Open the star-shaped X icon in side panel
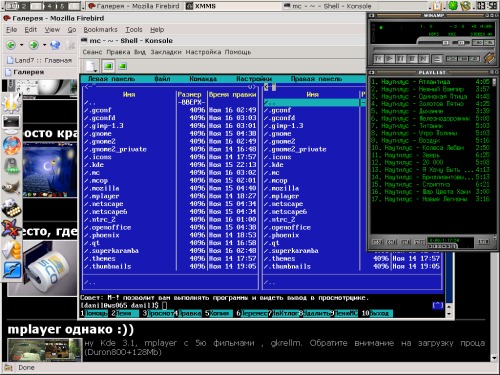Image resolution: width=500 pixels, height=375 pixels. click(11, 229)
